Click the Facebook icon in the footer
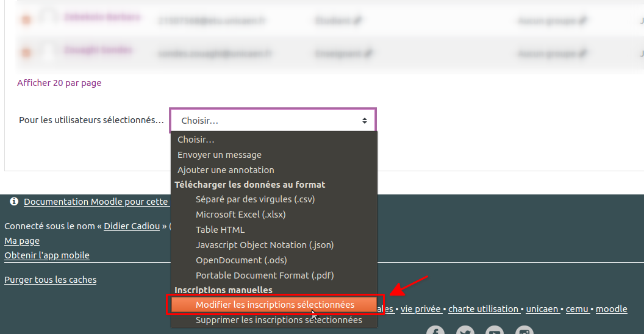 (435, 331)
